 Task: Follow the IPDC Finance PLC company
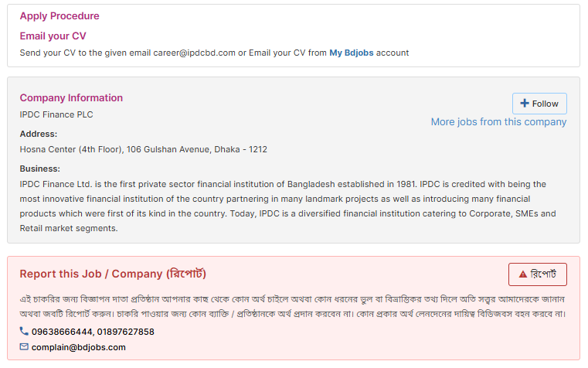point(539,104)
